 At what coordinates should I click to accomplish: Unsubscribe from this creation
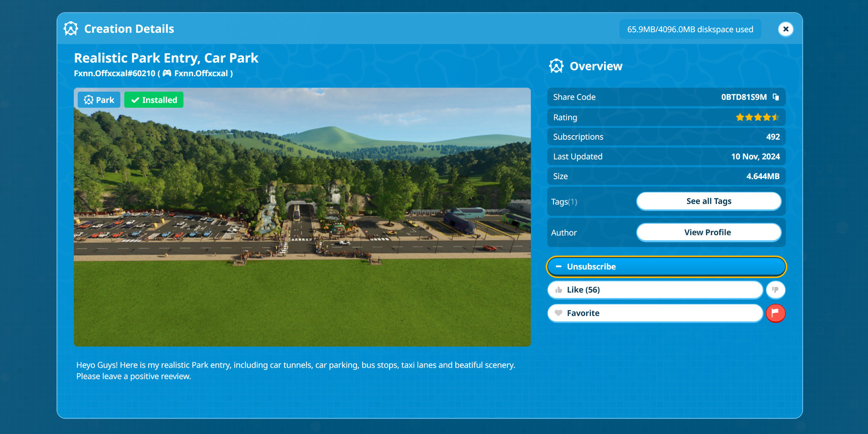[666, 267]
